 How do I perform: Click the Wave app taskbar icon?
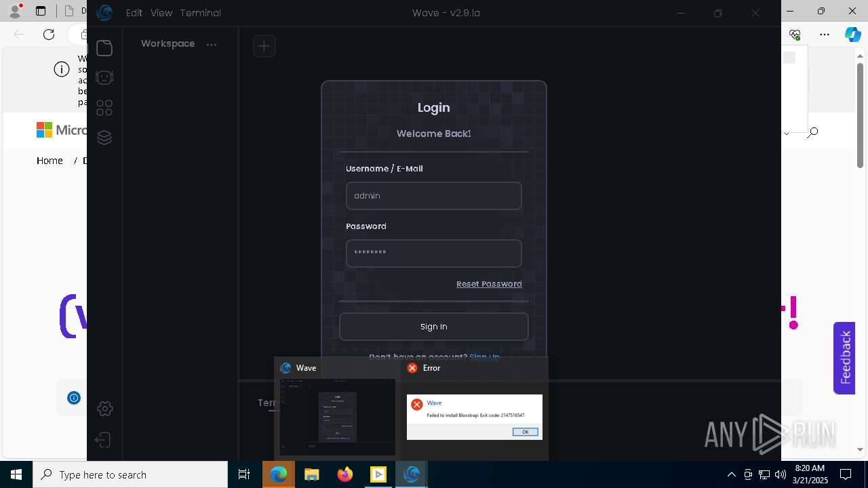pyautogui.click(x=412, y=474)
